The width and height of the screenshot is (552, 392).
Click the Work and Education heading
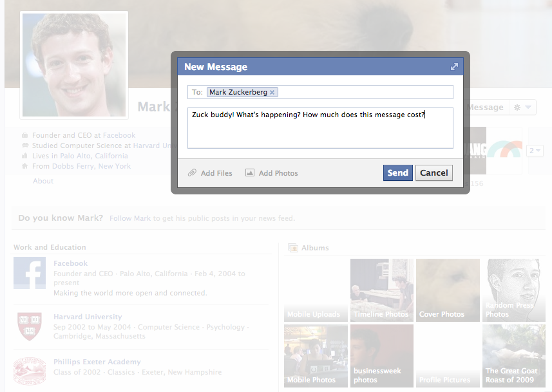click(x=50, y=247)
